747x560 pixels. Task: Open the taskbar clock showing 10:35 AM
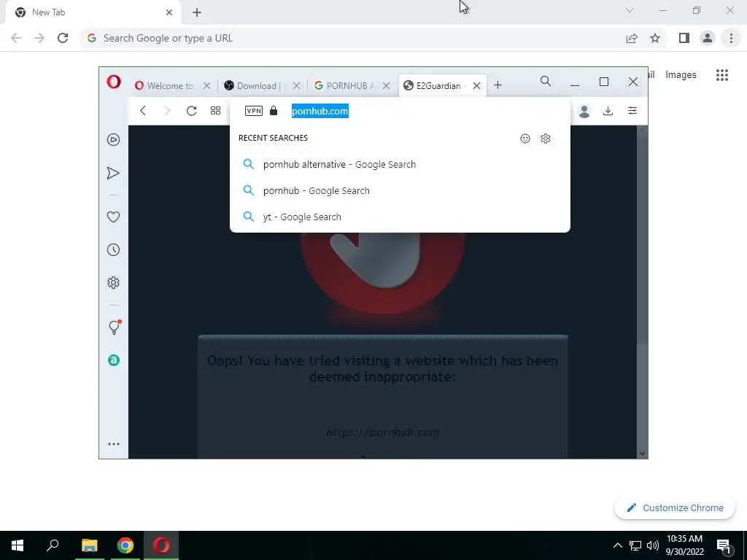click(x=684, y=545)
